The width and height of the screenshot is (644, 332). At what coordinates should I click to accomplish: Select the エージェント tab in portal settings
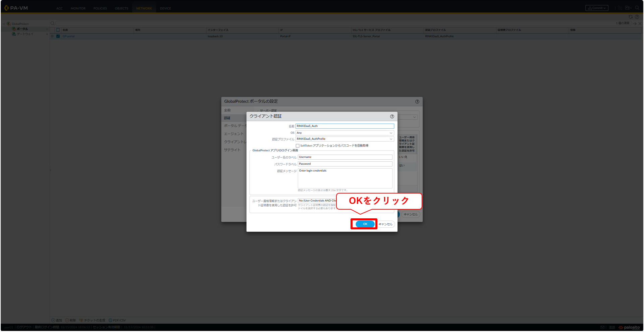click(234, 134)
